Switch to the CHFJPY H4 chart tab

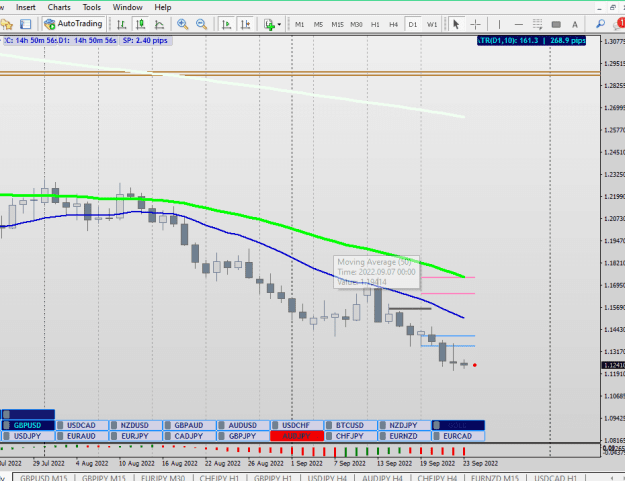coord(437,477)
